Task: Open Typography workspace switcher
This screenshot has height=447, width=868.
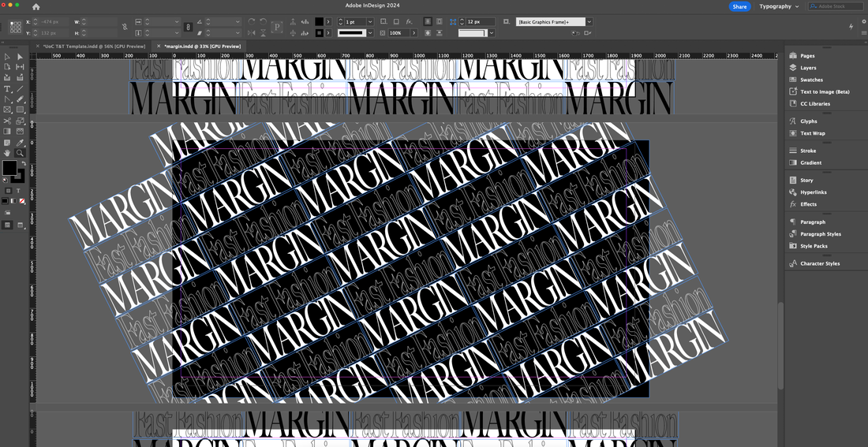Action: (779, 6)
